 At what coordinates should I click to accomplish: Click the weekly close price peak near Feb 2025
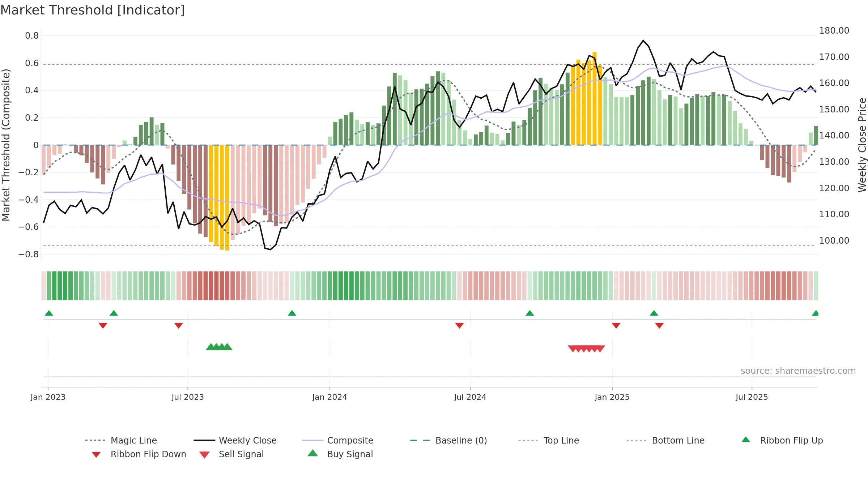[x=643, y=40]
